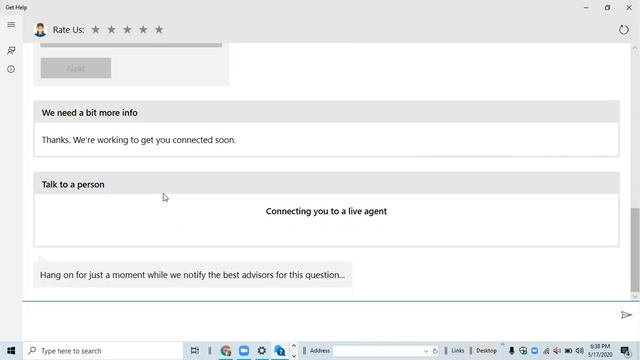Click the 'Talk to a person' heading

73,184
